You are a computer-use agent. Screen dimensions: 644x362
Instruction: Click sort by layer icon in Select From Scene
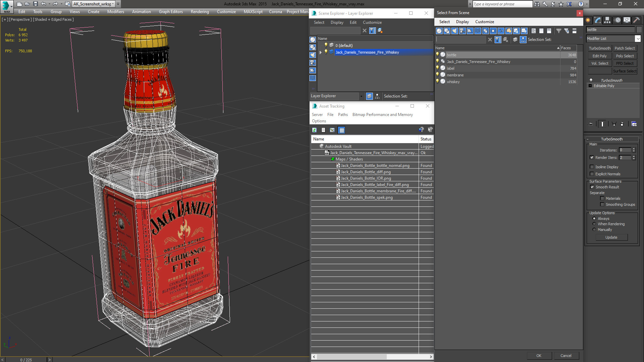(515, 40)
